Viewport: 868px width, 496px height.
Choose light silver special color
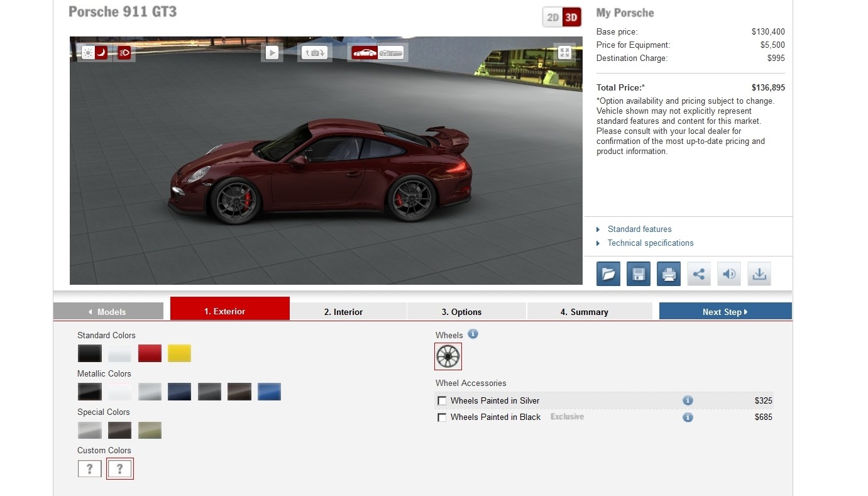(x=90, y=430)
